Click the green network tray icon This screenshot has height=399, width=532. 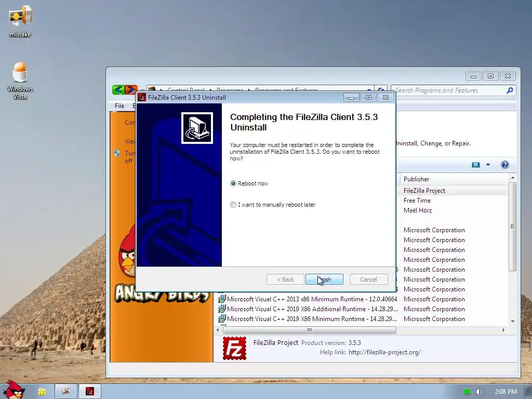click(467, 392)
